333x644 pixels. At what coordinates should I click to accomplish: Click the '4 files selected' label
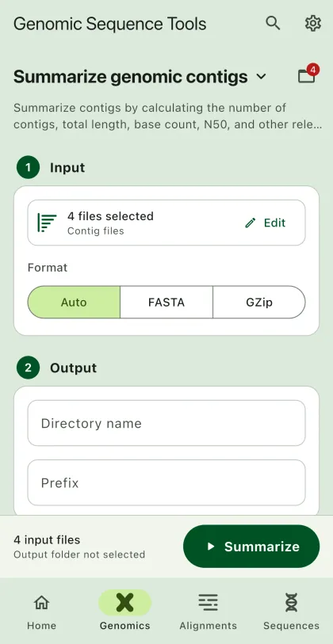pyautogui.click(x=110, y=216)
